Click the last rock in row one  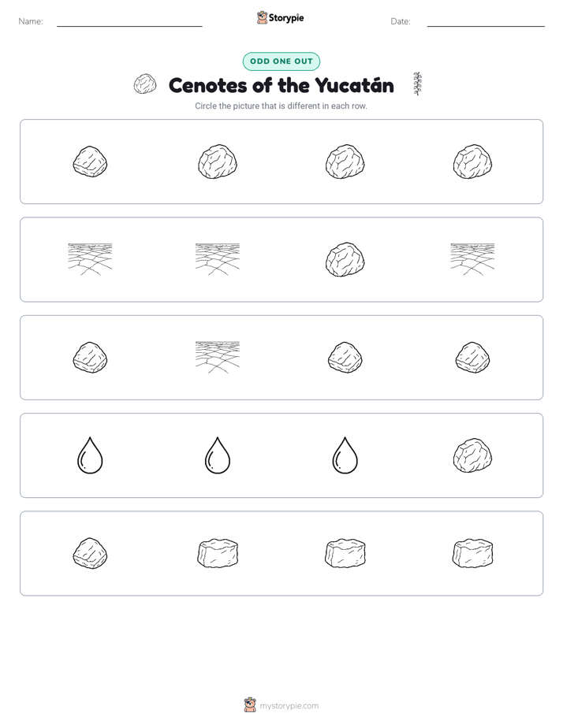pyautogui.click(x=472, y=162)
